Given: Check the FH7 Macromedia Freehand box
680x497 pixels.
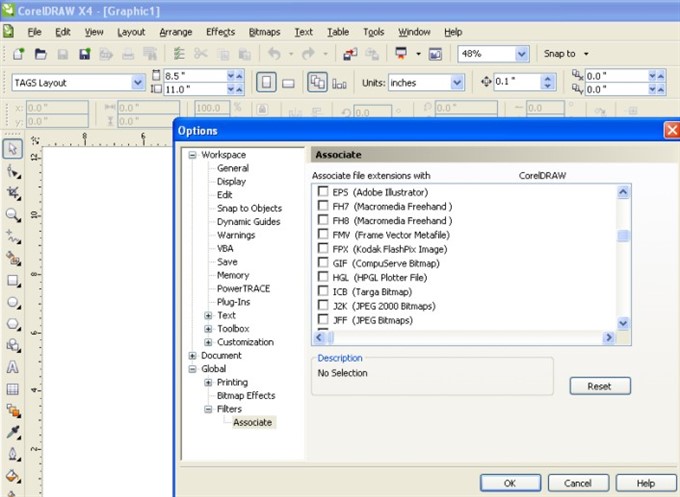Looking at the screenshot, I should pos(323,206).
